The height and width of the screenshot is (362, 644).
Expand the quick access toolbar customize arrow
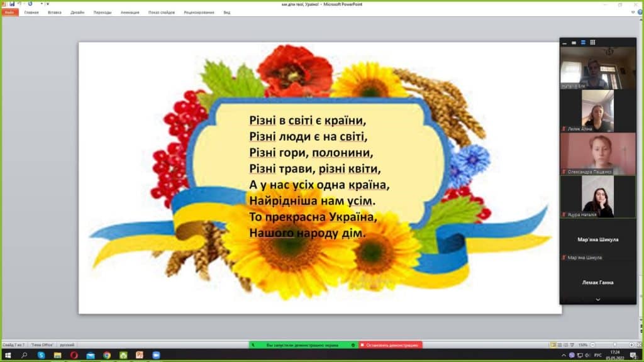(x=47, y=4)
